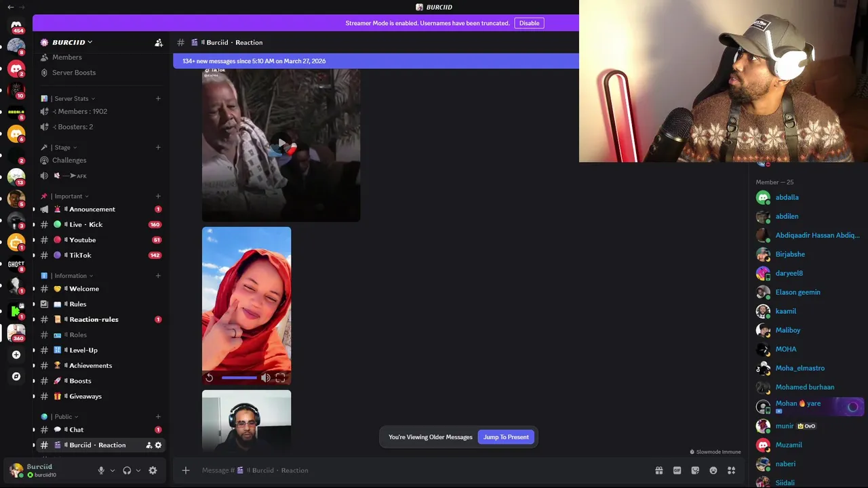Enter fullscreen on red hijab video
The width and height of the screenshot is (868, 488).
pyautogui.click(x=280, y=378)
